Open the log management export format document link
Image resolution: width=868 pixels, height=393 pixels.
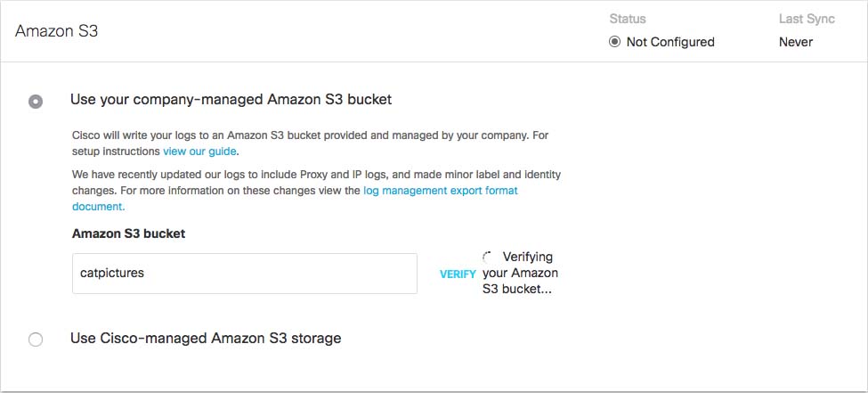(440, 191)
